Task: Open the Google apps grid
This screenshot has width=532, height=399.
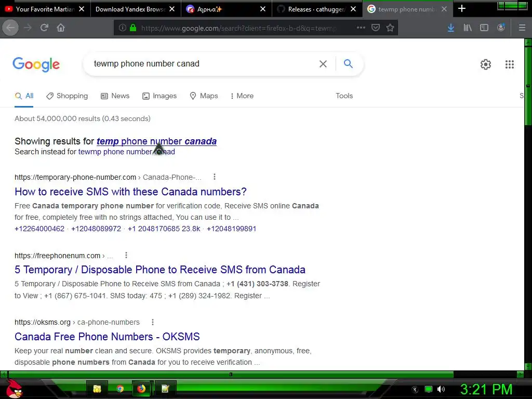Action: click(510, 64)
